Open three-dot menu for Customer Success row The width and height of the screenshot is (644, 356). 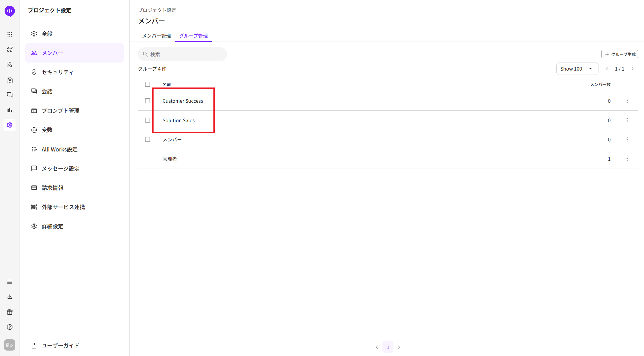627,101
